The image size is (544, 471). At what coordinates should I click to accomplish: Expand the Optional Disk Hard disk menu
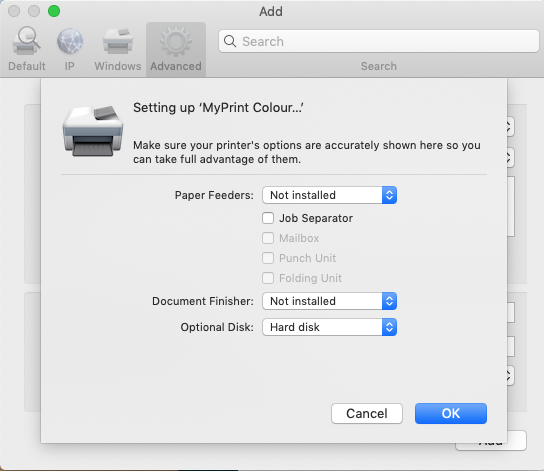pyautogui.click(x=329, y=327)
